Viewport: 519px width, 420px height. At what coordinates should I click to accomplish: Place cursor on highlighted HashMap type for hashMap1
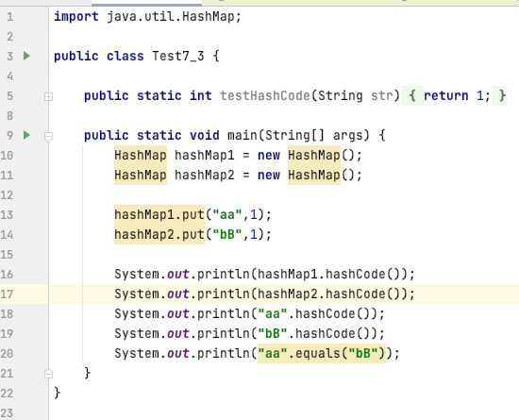[x=141, y=155]
